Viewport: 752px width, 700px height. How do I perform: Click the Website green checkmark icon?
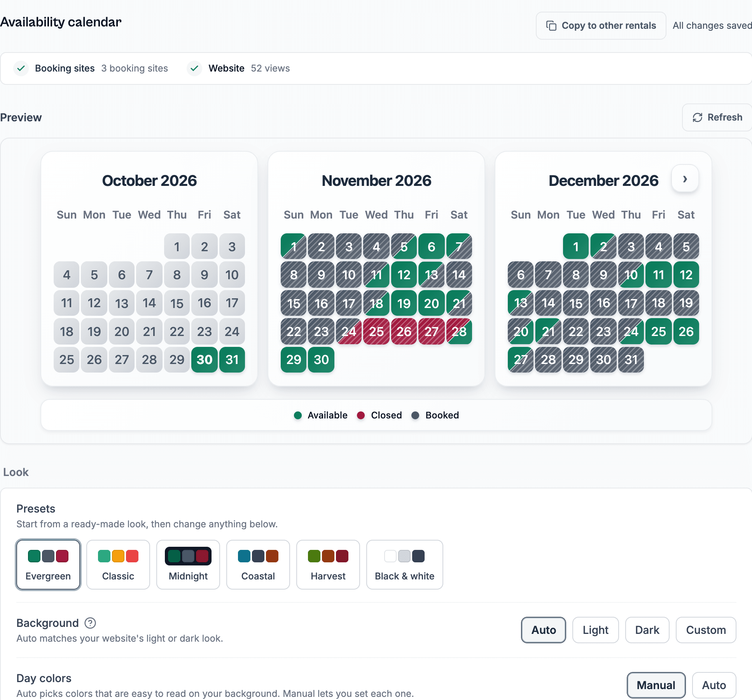click(194, 68)
